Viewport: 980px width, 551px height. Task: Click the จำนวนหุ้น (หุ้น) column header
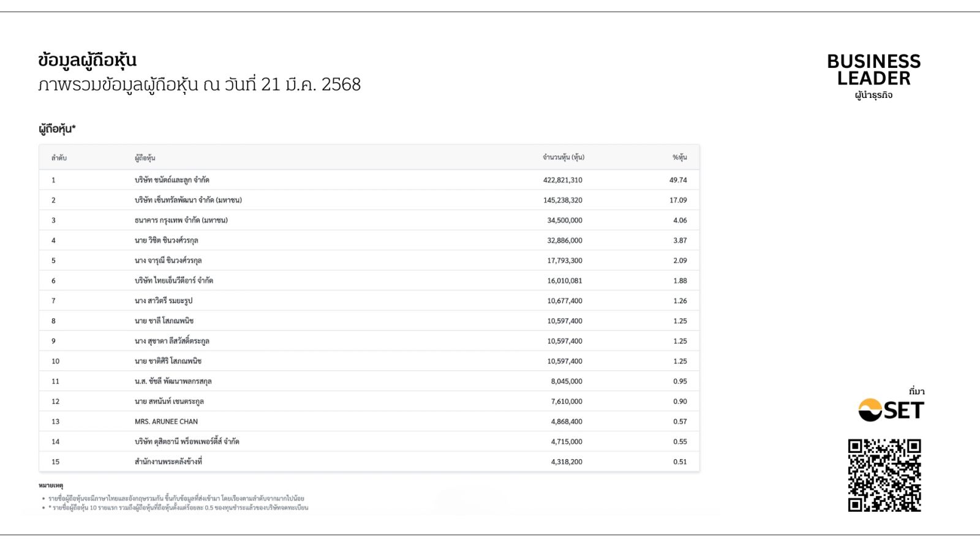click(563, 157)
